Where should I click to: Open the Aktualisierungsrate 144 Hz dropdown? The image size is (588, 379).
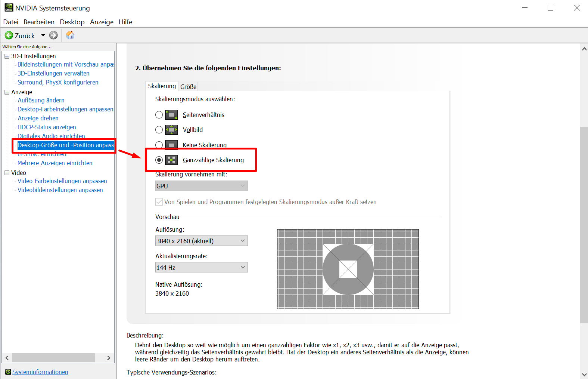pyautogui.click(x=201, y=267)
